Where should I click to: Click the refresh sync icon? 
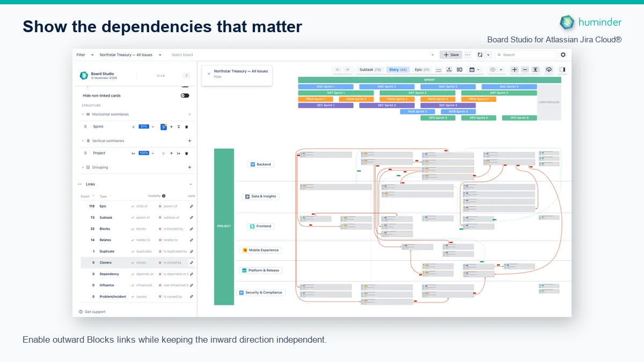point(480,55)
